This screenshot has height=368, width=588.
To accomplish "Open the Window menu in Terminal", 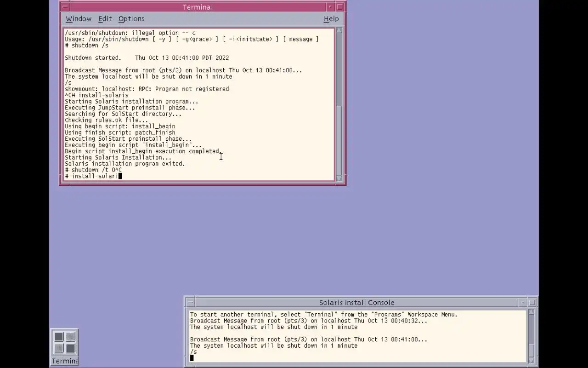I will (79, 19).
